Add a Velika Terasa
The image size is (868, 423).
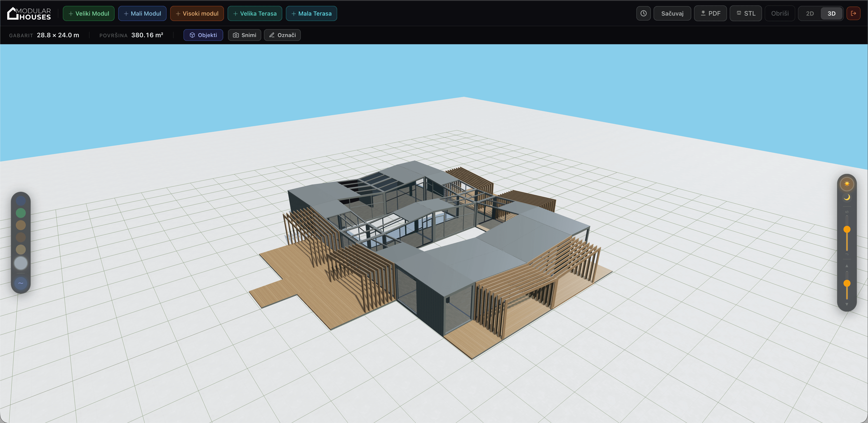point(255,14)
